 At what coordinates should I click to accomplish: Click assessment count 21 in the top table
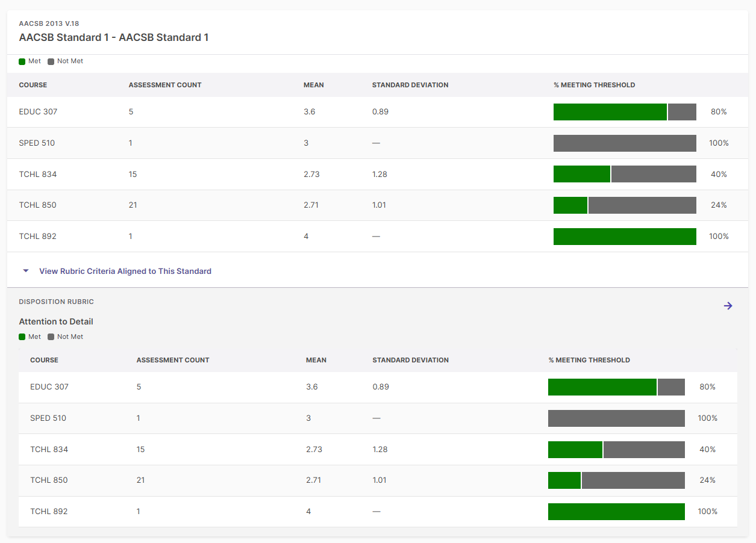coord(133,205)
